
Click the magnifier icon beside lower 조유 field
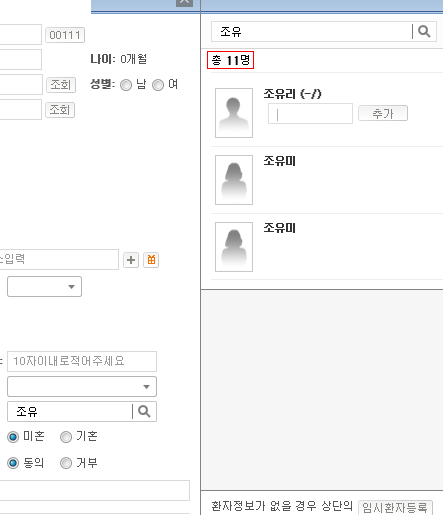(x=144, y=411)
